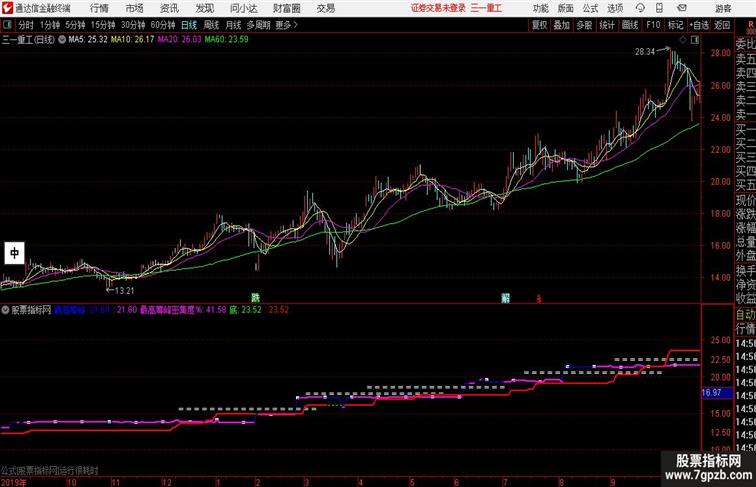Open the 行情 menu
Screen dimensions: 756x487
pos(99,8)
